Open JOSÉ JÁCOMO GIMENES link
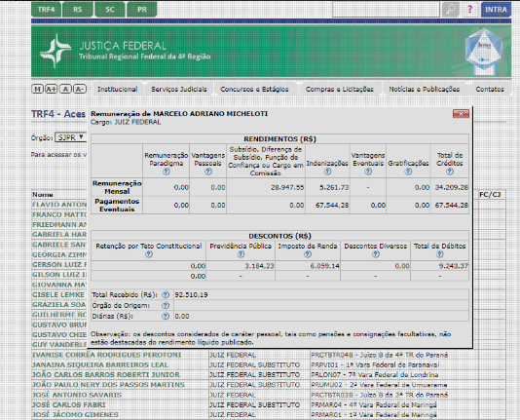The image size is (520, 420). [x=75, y=415]
